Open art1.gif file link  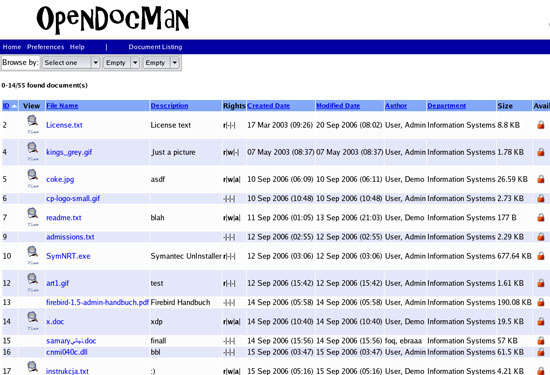pos(58,283)
